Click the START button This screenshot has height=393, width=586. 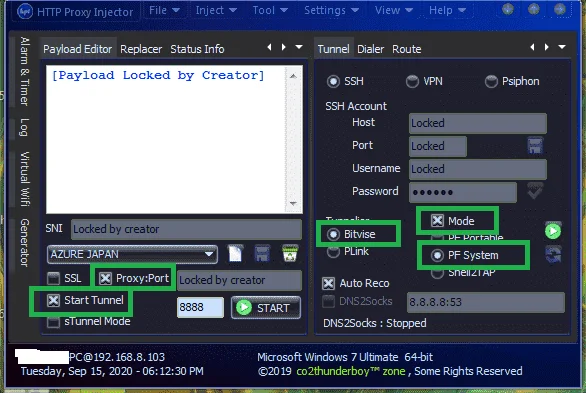pyautogui.click(x=266, y=308)
